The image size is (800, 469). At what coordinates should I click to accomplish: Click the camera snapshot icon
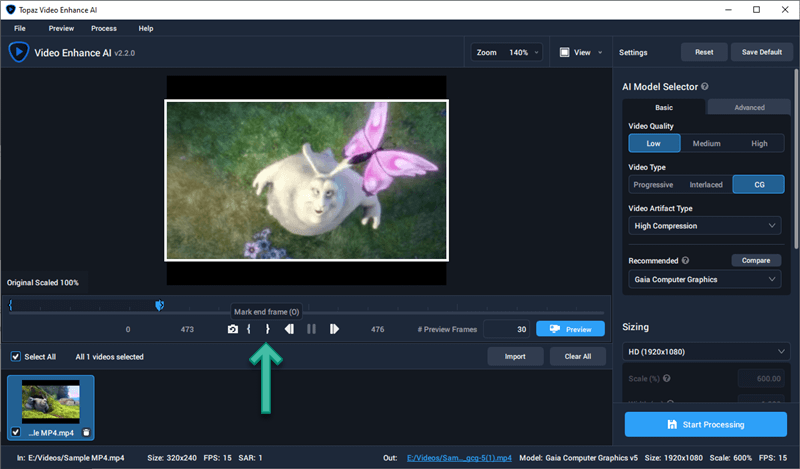[x=233, y=329]
